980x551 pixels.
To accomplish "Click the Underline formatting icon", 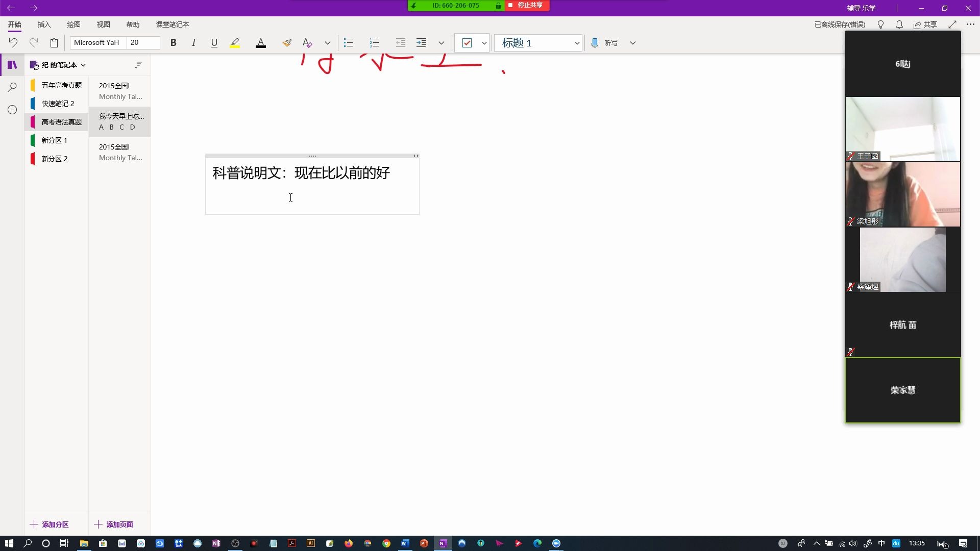I will 214,42.
